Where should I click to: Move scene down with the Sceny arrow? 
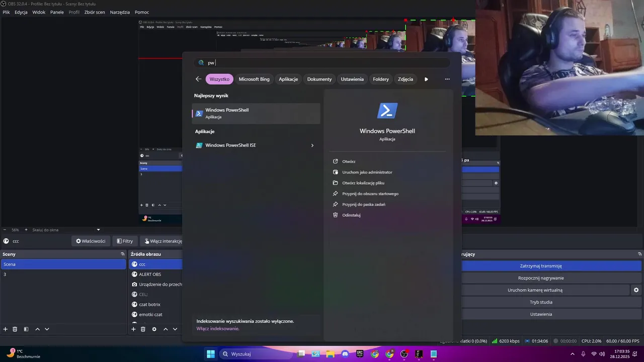(x=47, y=329)
